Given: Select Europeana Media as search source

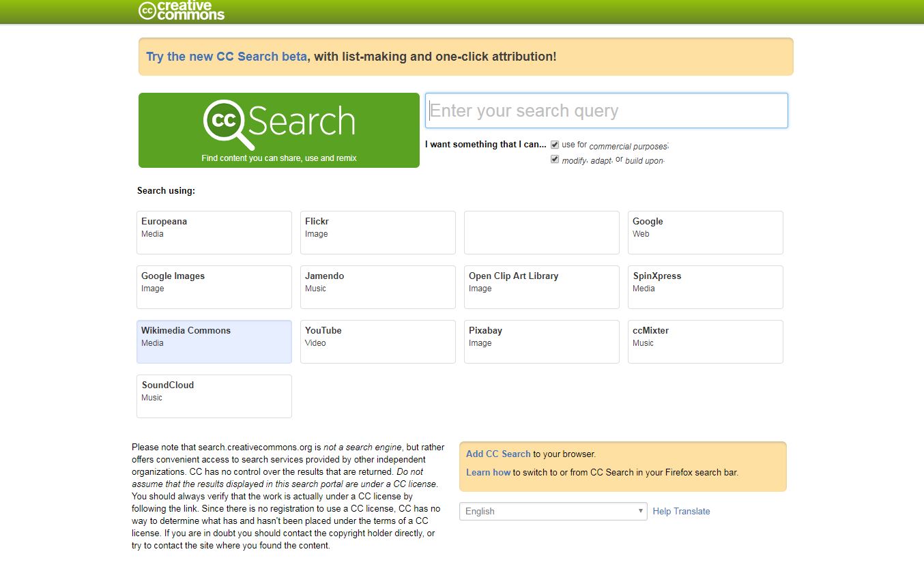Looking at the screenshot, I should (x=214, y=232).
